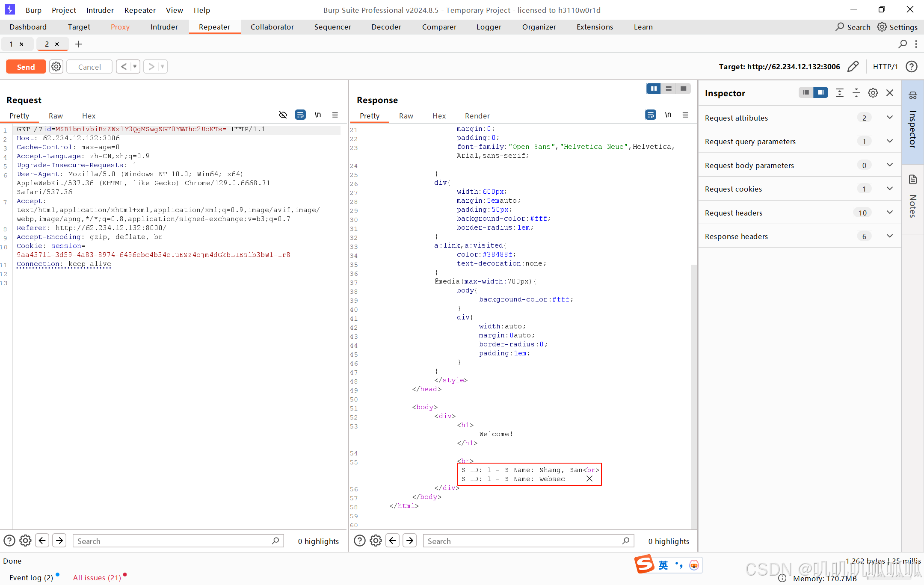This screenshot has height=585, width=924.
Task: Open history back dropdown arrow
Action: [135, 67]
